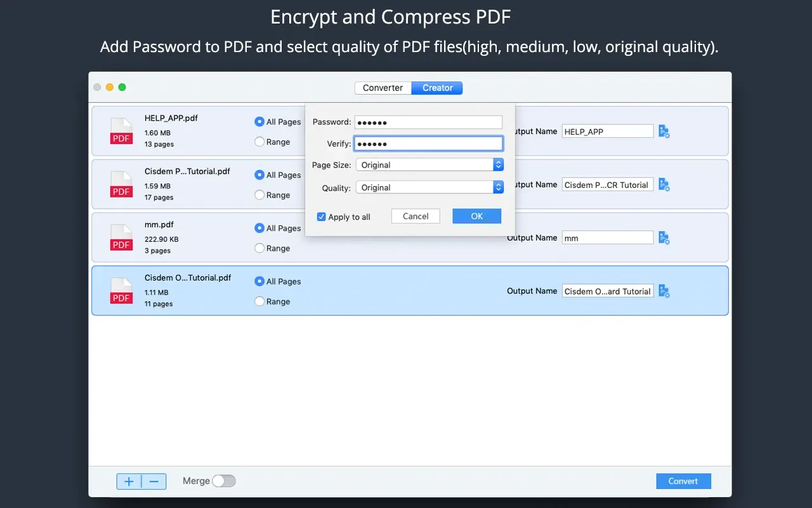Click the 1.11 MB file size text

coord(157,293)
